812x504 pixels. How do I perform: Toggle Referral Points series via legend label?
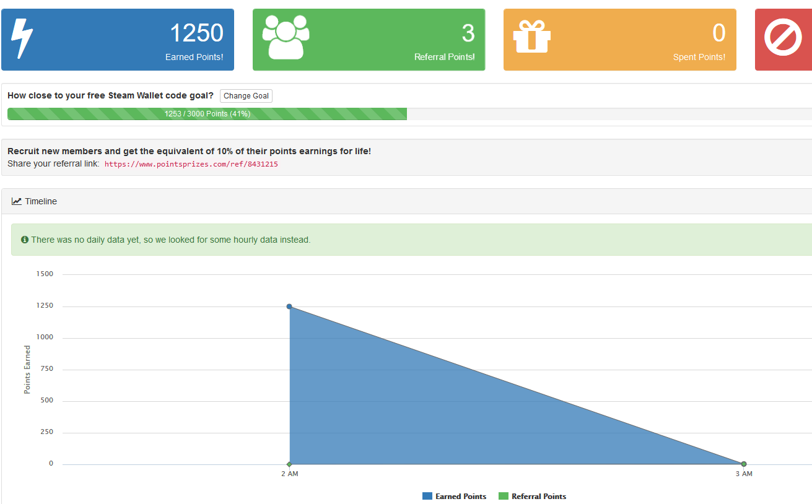point(538,497)
